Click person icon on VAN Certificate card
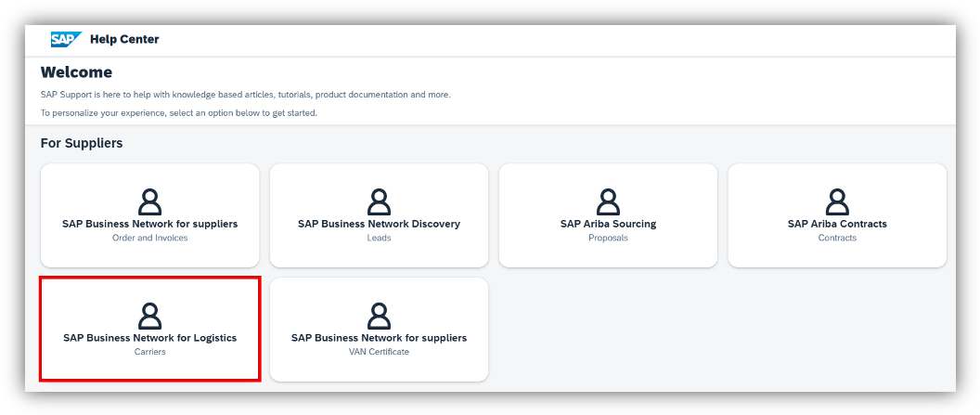 click(x=379, y=316)
